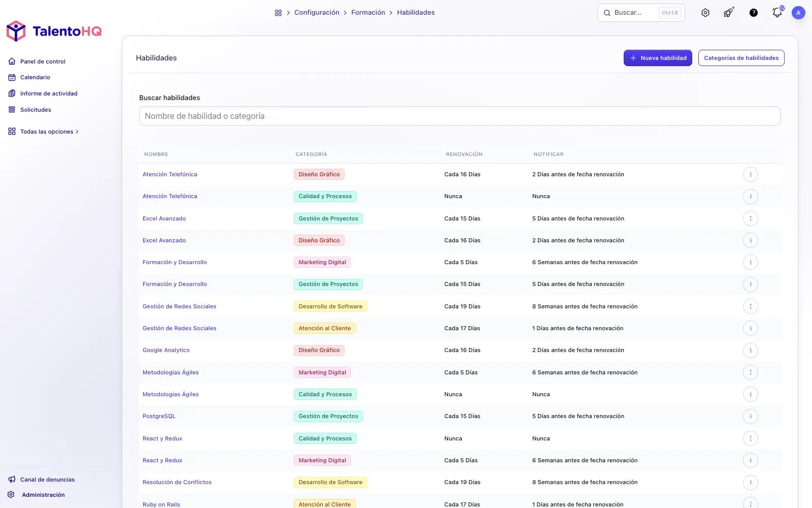Image resolution: width=812 pixels, height=508 pixels.
Task: Click Diseño Gráfico tag in Google Analytics row
Action: point(319,350)
